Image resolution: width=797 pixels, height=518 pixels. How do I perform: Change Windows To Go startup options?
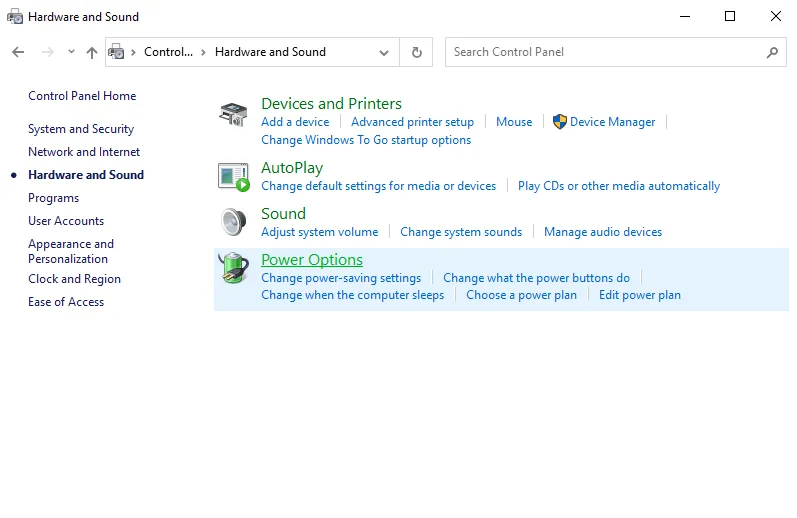[366, 140]
